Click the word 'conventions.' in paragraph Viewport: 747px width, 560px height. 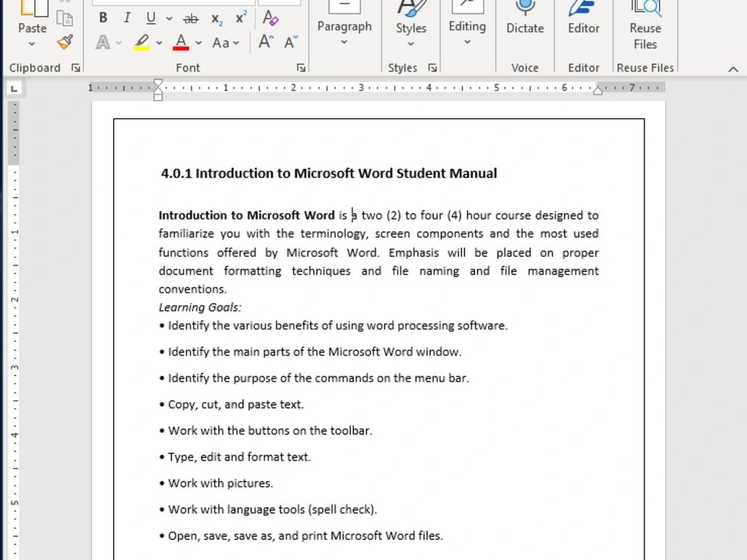coord(193,289)
